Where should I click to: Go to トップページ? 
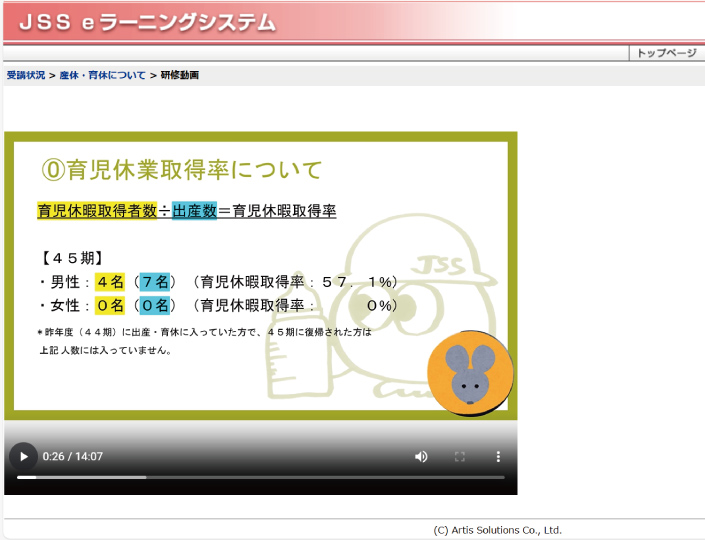[x=666, y=53]
